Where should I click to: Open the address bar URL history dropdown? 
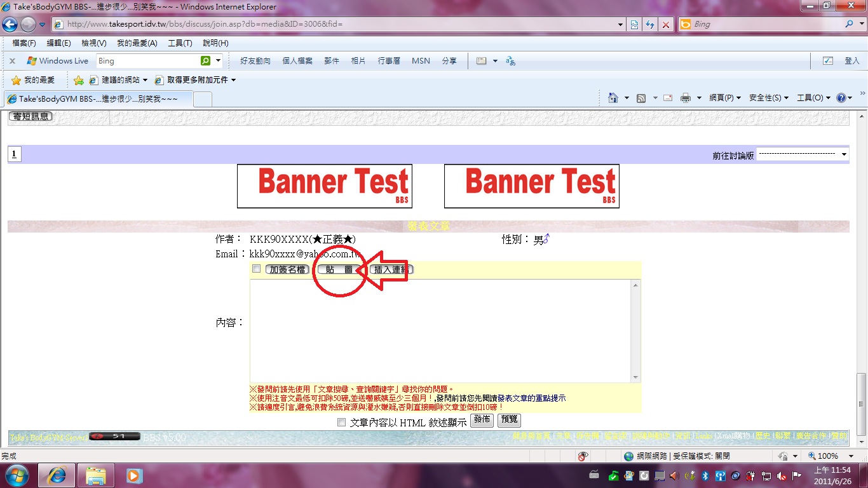pos(621,25)
